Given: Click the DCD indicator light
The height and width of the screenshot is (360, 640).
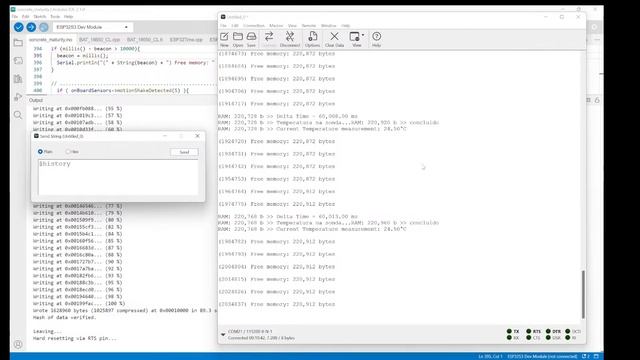Looking at the screenshot, I should coord(568,331).
